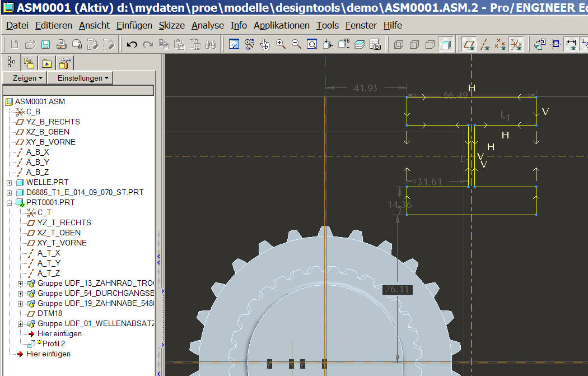Screen dimensions: 588x376
Task: Expand Gruppe UDF_54_DURCHGANGS group
Action: pyautogui.click(x=20, y=294)
